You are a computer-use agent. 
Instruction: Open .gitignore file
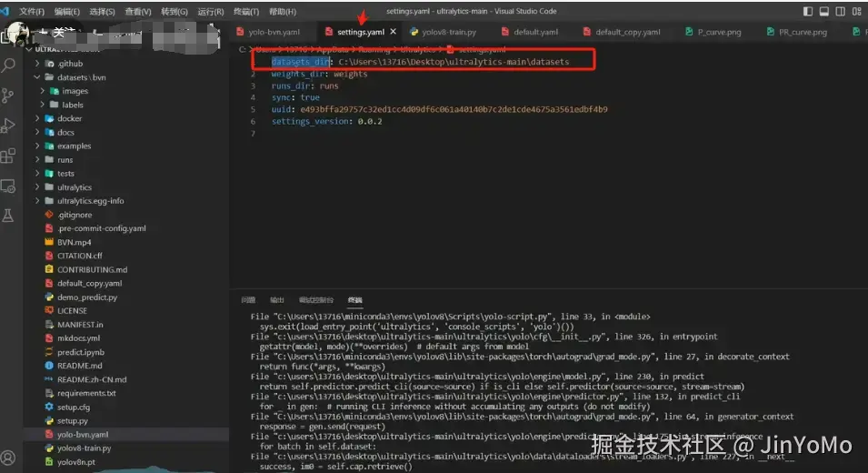point(75,215)
